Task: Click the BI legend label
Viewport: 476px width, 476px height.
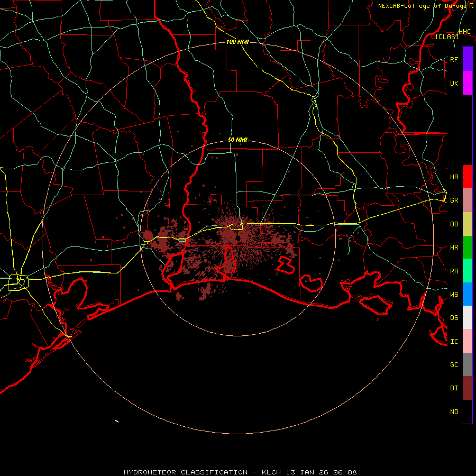Action: [454, 388]
